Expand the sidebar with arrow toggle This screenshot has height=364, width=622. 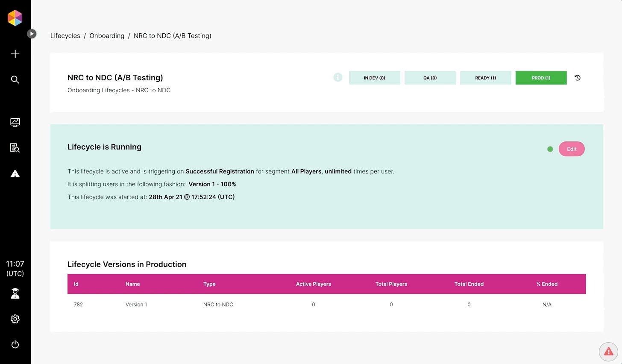(32, 34)
